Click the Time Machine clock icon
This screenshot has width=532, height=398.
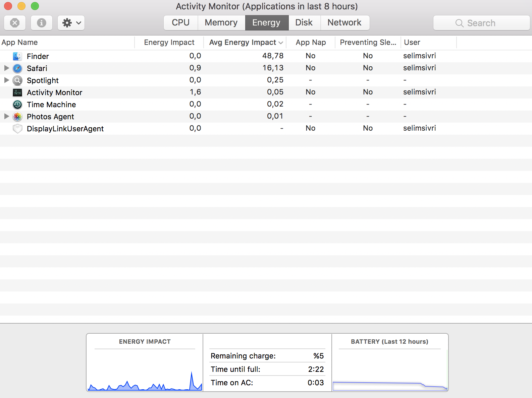tap(17, 105)
